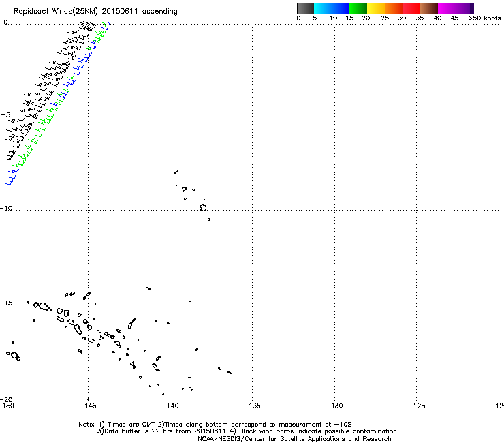The width and height of the screenshot is (504, 443).
Task: Click the longitude label "-140"
Action: coord(170,406)
